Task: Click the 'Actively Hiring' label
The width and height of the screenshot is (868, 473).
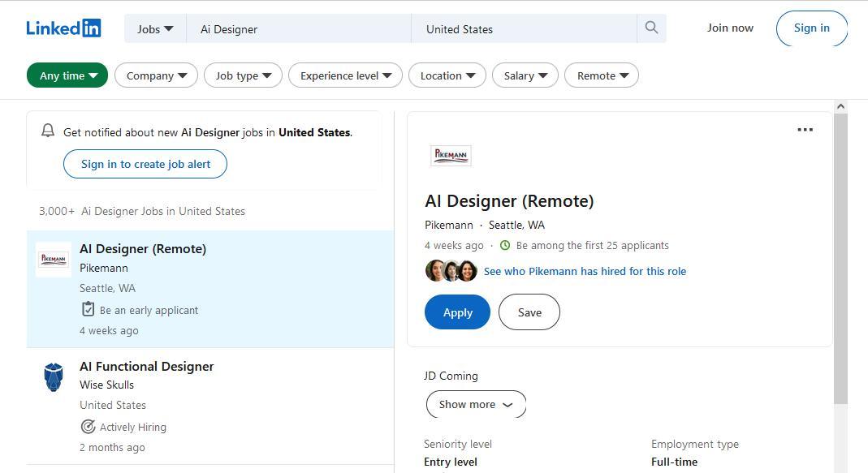Action: [133, 427]
